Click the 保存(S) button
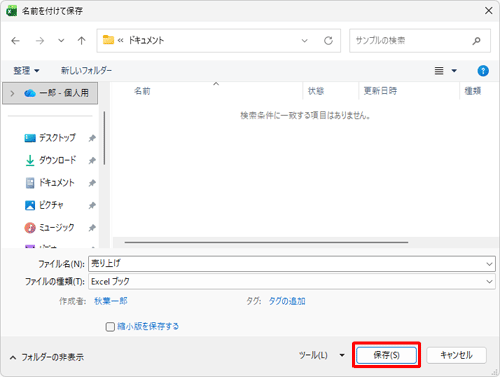The width and height of the screenshot is (500, 377). (386, 355)
